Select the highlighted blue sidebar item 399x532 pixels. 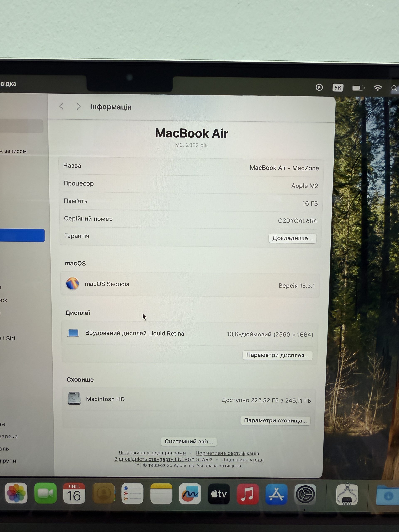click(x=22, y=235)
